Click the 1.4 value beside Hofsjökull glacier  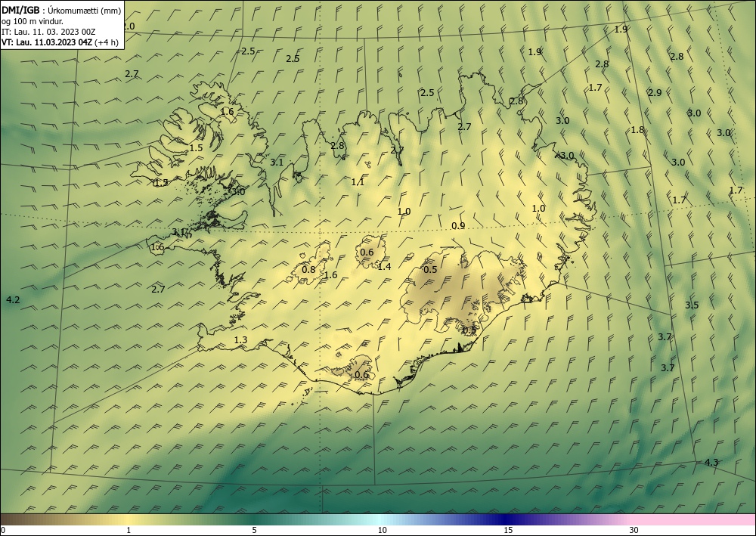384,267
